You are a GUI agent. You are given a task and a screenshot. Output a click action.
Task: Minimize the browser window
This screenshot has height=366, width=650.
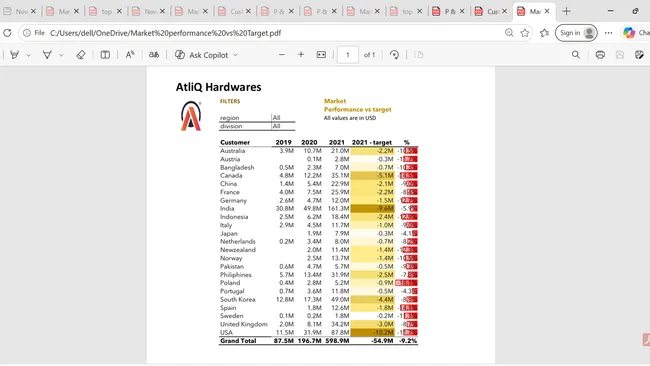611,11
